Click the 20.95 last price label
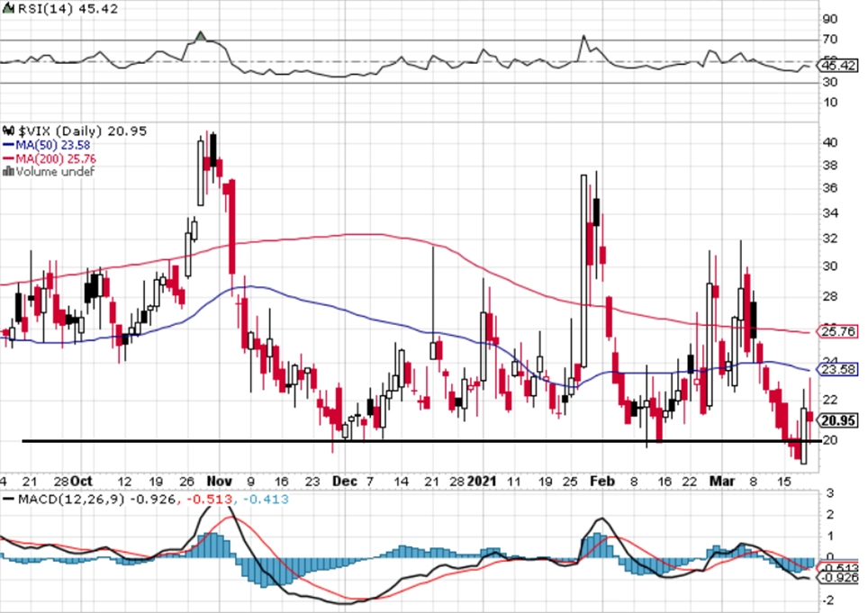Screen dimensions: 868x613 [x=838, y=420]
